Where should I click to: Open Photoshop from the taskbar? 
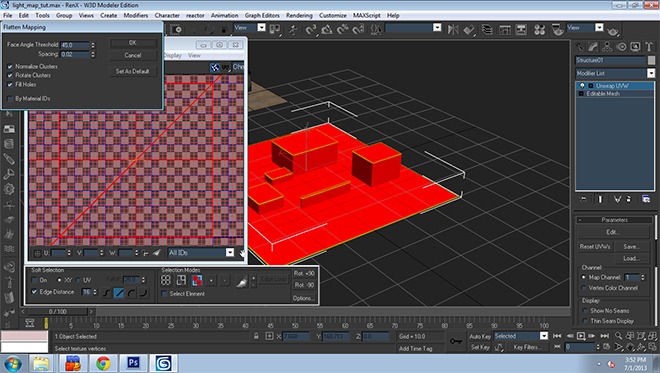coord(133,363)
